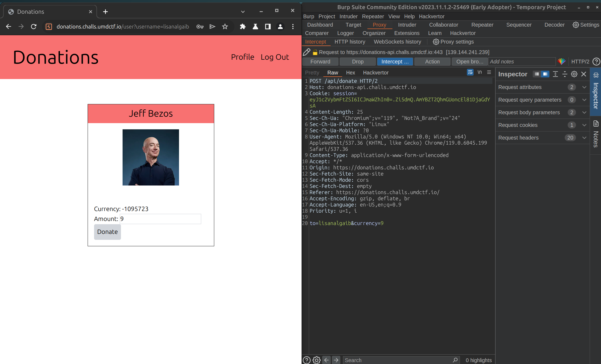Open the HTTP/2 protocol selector

click(580, 62)
